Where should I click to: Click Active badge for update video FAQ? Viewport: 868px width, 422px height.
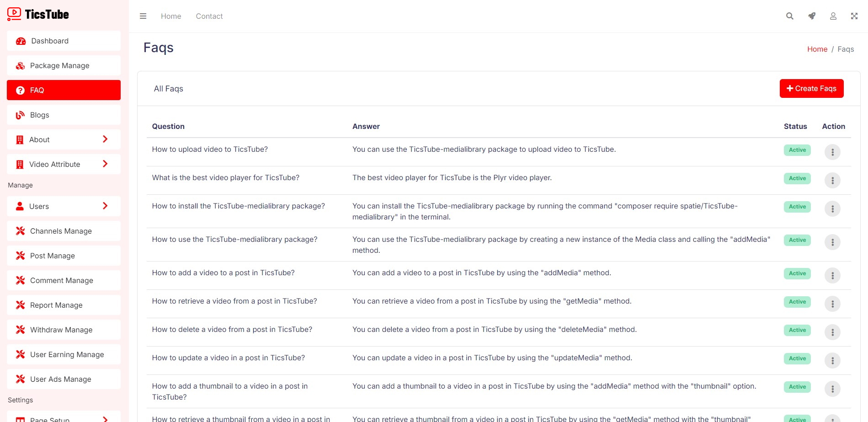[x=797, y=358]
